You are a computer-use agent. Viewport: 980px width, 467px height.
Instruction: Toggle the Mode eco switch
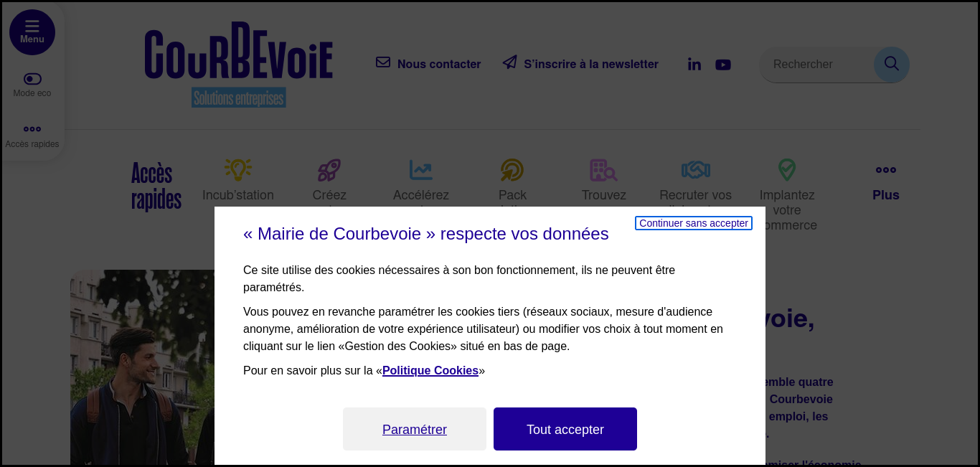(32, 79)
